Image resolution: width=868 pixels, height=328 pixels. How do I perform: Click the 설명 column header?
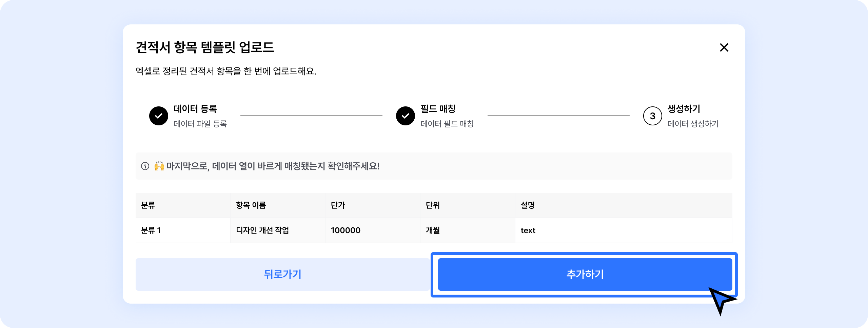tap(528, 205)
